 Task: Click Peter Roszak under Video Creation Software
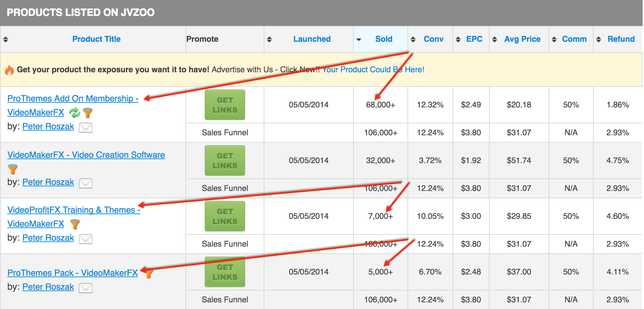coord(48,182)
